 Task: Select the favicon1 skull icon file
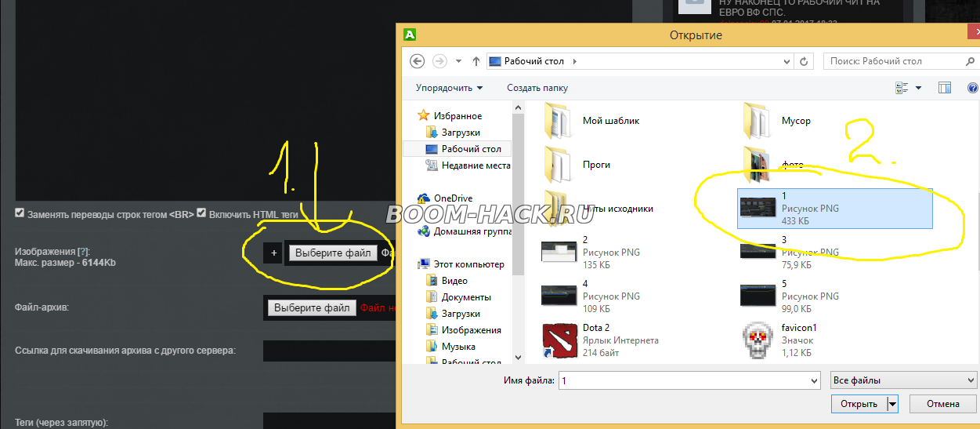(x=758, y=340)
